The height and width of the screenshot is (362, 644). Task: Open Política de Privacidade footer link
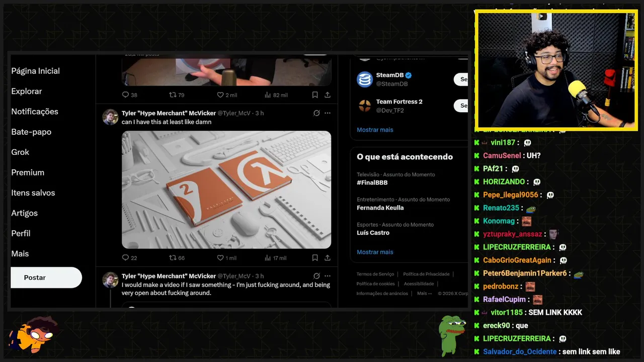pyautogui.click(x=426, y=274)
